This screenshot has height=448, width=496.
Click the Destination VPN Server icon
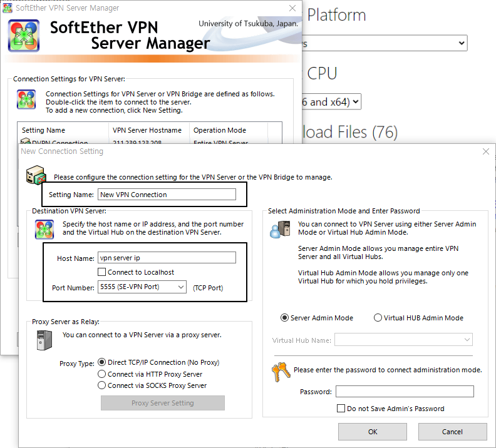click(x=44, y=230)
